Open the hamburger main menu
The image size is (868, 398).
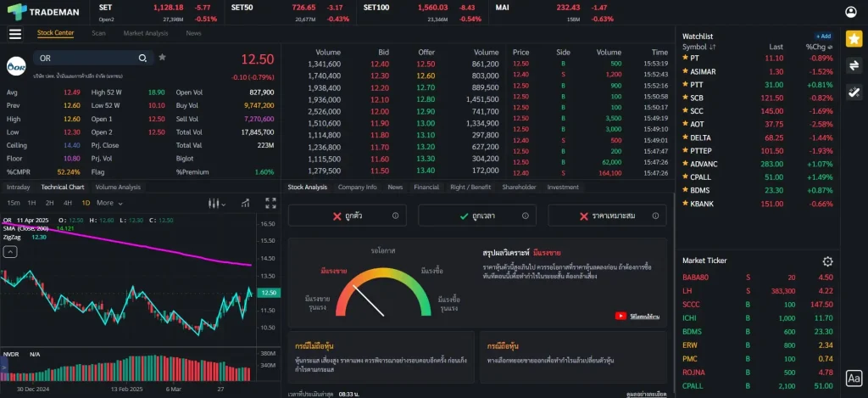[15, 34]
